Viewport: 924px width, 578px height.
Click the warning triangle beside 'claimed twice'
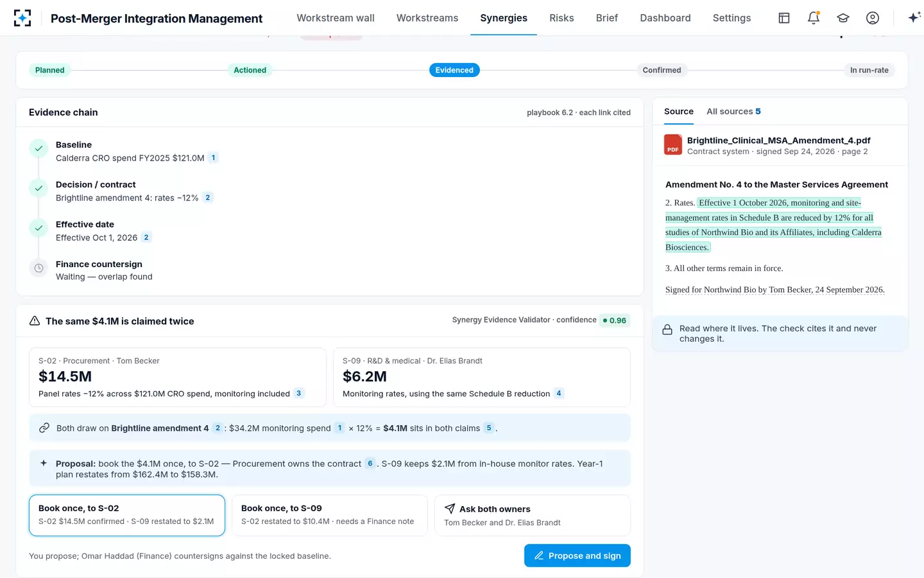[35, 321]
